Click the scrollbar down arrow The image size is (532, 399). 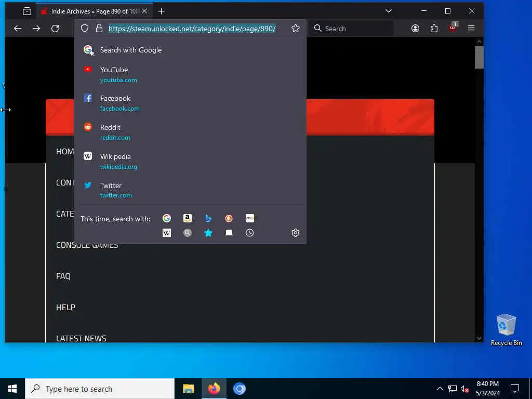(479, 338)
